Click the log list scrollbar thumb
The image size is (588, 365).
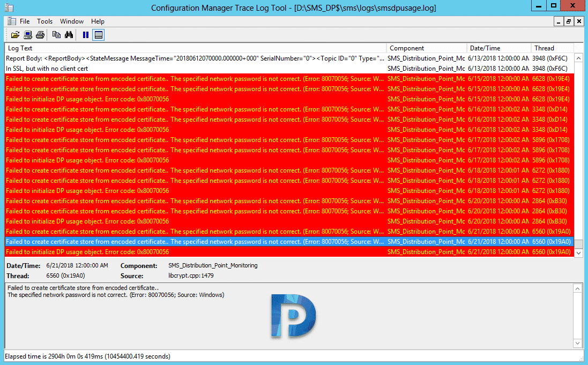coord(579,244)
